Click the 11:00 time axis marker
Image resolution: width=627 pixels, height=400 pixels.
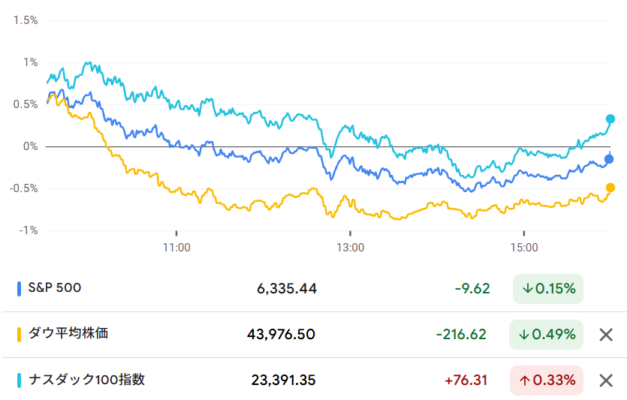point(176,247)
